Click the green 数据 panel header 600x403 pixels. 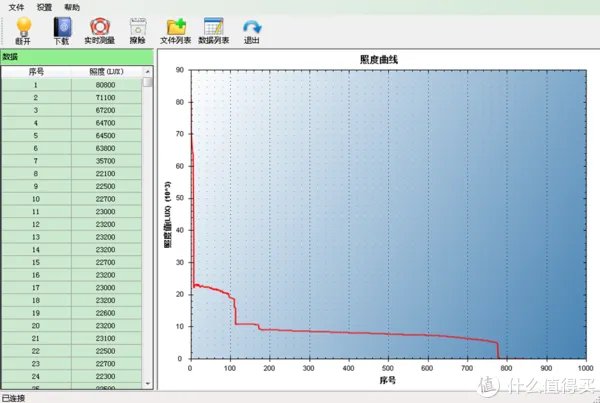(x=76, y=57)
